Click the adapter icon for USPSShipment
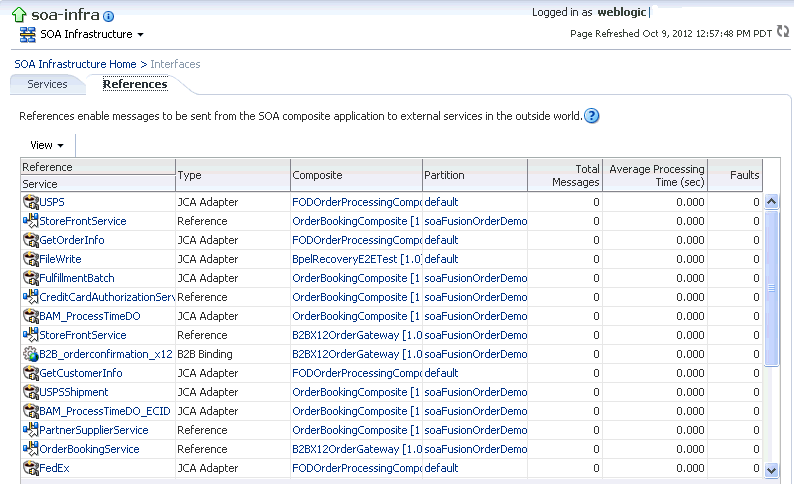 pos(31,392)
